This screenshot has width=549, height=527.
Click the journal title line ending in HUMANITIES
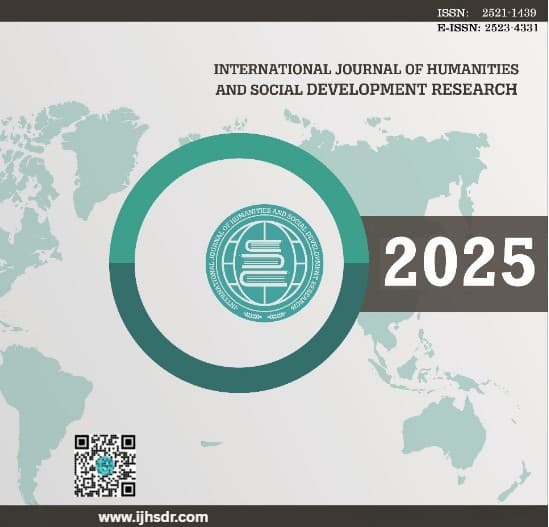pyautogui.click(x=366, y=69)
